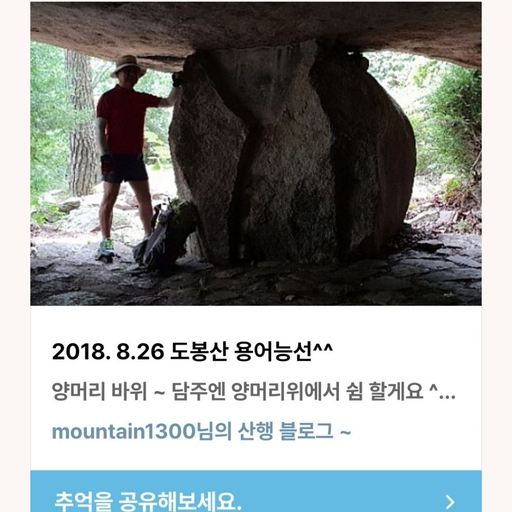Select the date 2018. 8.26 in title
Screen dimensions: 512x512
(x=108, y=352)
